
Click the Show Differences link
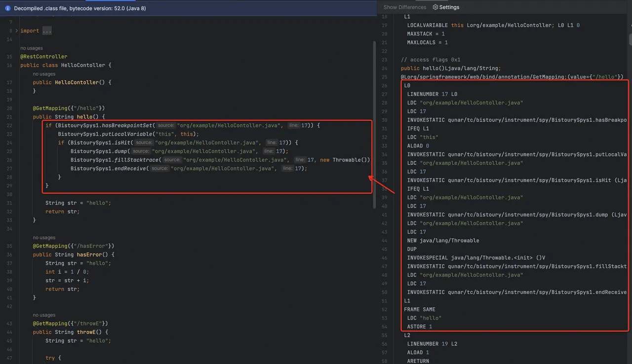405,7
